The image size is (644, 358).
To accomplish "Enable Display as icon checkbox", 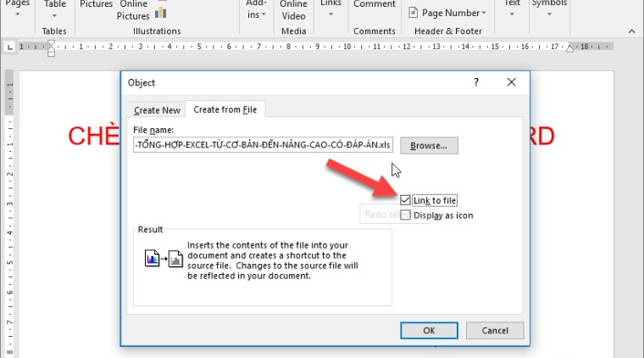I will (x=405, y=215).
